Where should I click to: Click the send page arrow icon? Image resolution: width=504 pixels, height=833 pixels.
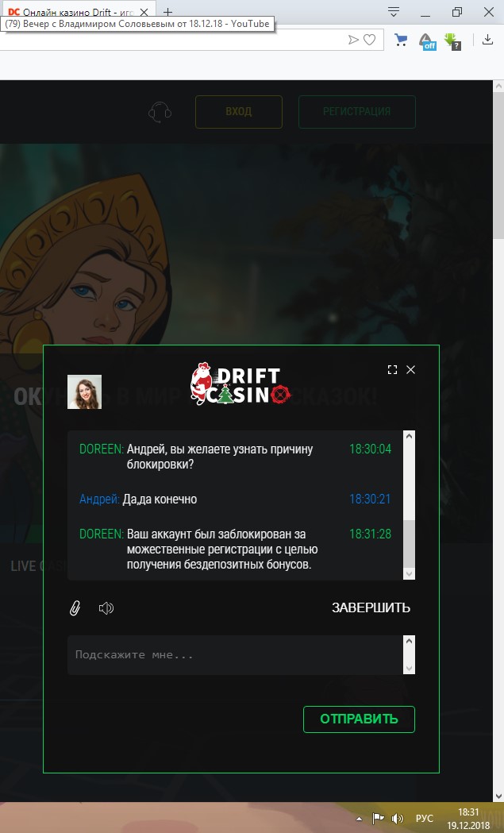tap(353, 40)
